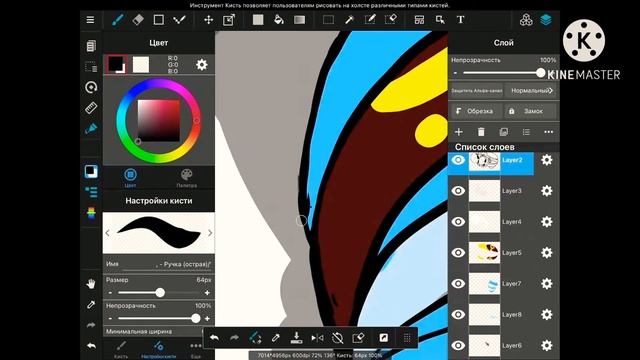640x360 pixels.
Task: Select the Text tool
Action: coord(460,20)
